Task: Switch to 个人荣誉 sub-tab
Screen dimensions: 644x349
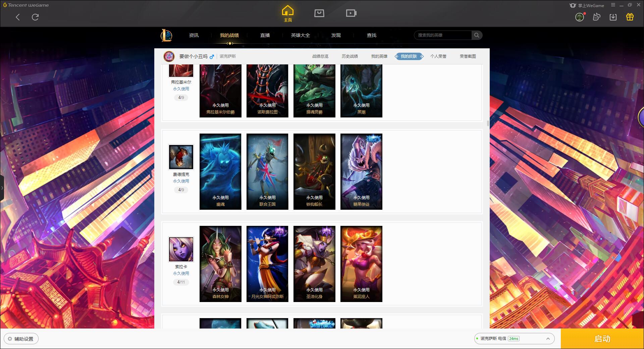Action: 438,56
